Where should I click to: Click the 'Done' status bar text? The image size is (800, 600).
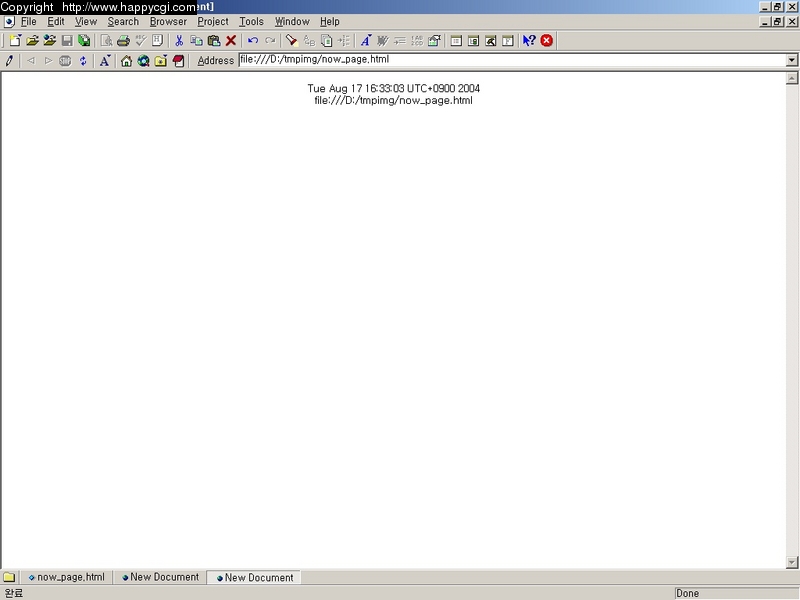click(687, 593)
